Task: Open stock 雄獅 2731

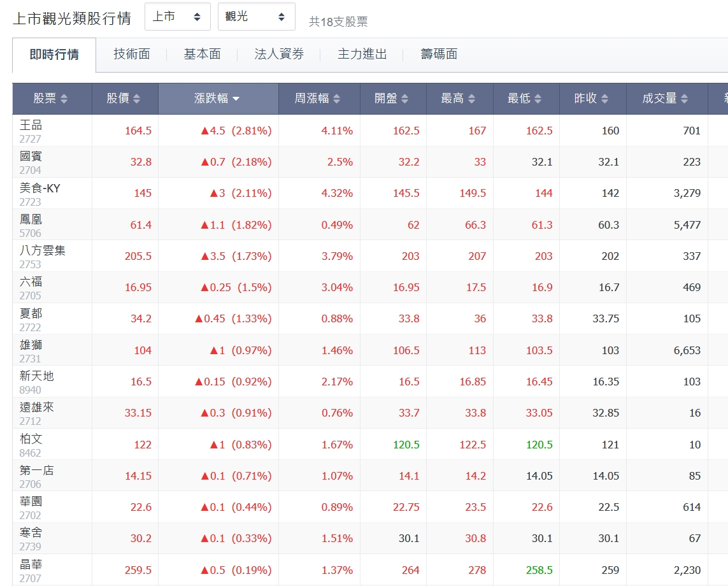Action: 31,351
